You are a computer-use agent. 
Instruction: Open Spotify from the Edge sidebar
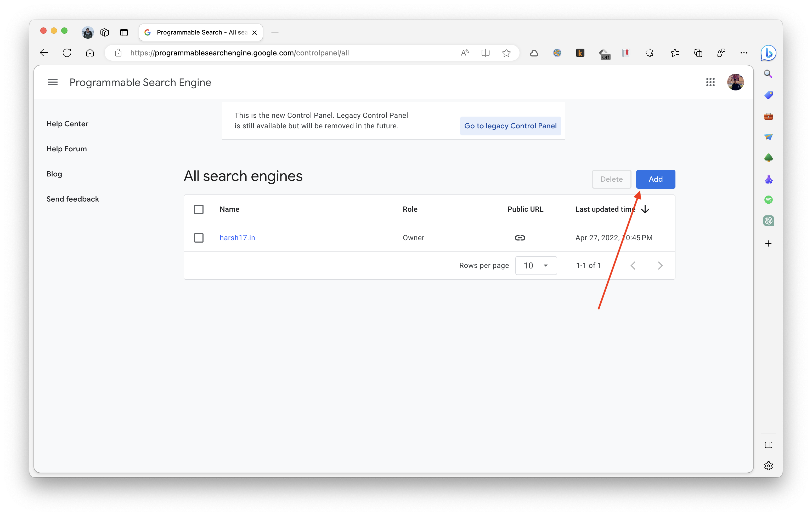(768, 200)
